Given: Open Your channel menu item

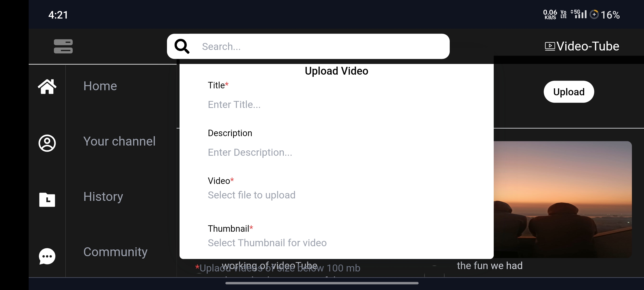Looking at the screenshot, I should tap(119, 141).
